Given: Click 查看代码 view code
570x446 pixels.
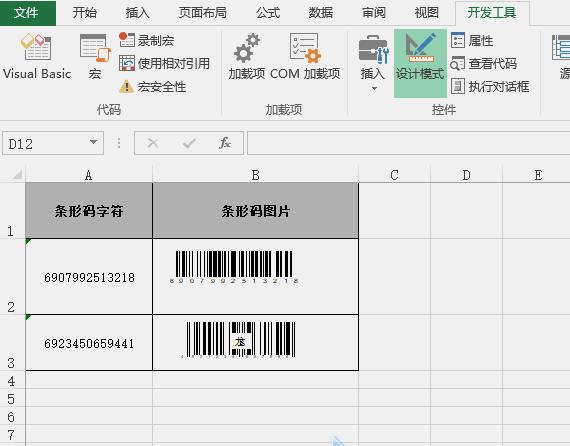Looking at the screenshot, I should coord(484,64).
